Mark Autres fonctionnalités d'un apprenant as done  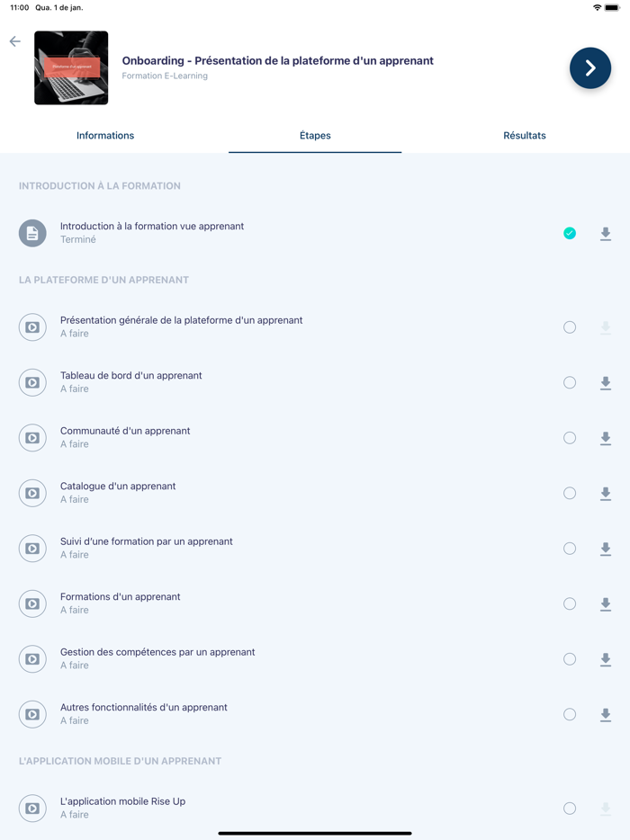[x=570, y=714]
